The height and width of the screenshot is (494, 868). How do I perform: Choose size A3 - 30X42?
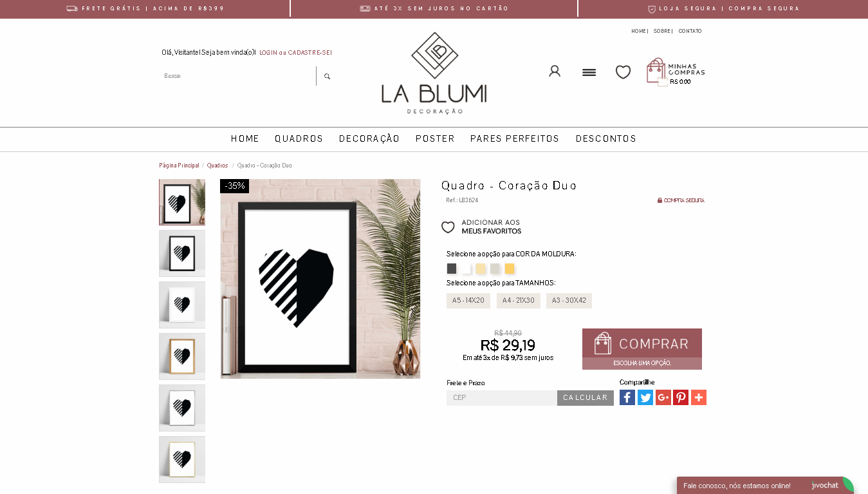[x=569, y=301]
